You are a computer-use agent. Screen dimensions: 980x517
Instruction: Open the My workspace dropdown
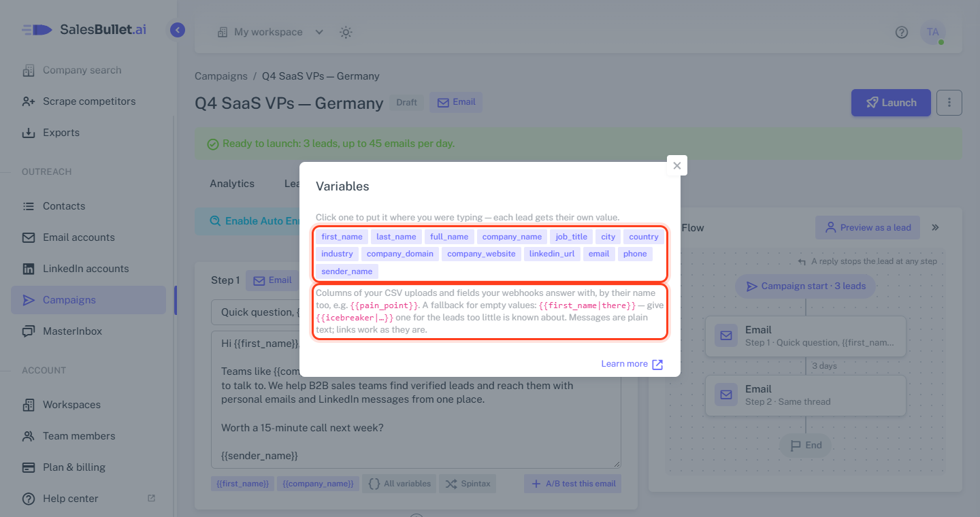pyautogui.click(x=270, y=32)
